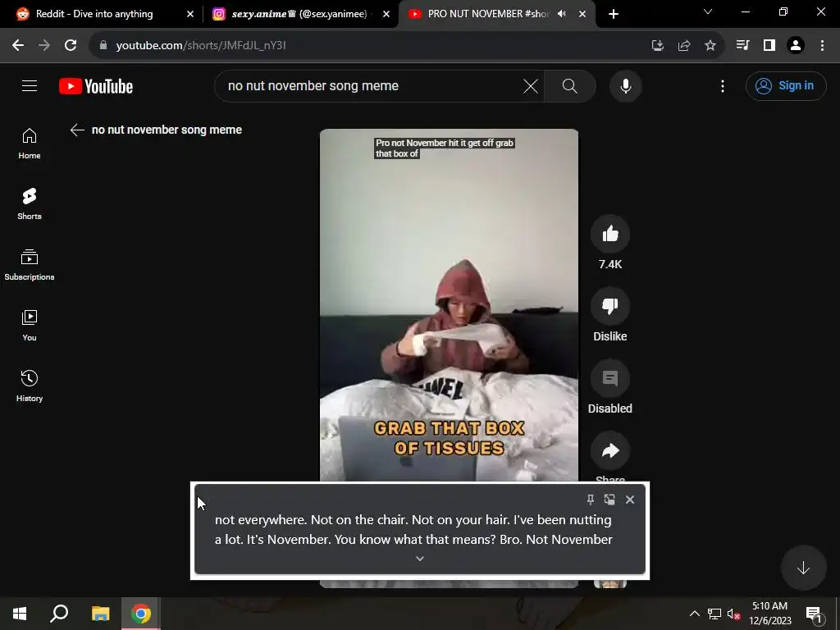Click the Chrome taskbar icon
This screenshot has width=840, height=630.
141,614
